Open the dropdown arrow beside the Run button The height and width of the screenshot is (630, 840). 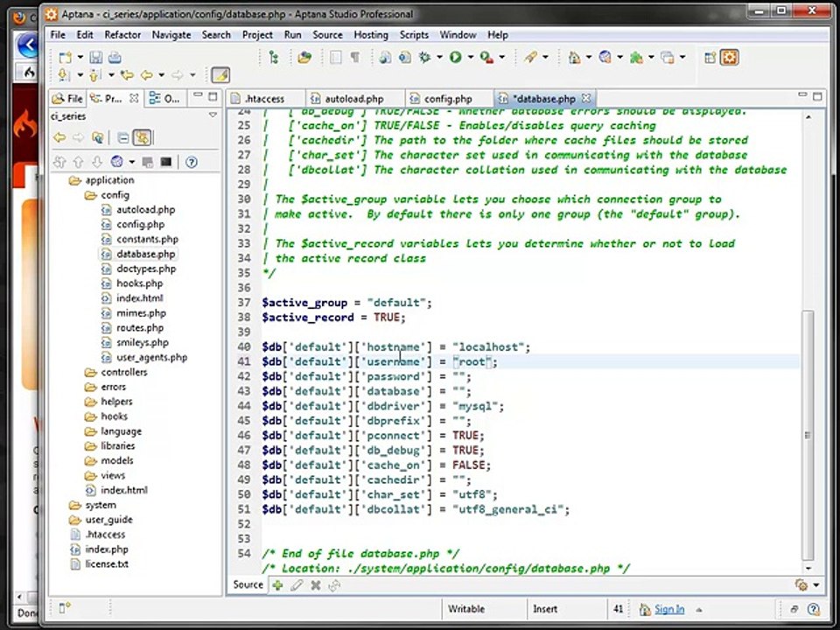[x=471, y=57]
